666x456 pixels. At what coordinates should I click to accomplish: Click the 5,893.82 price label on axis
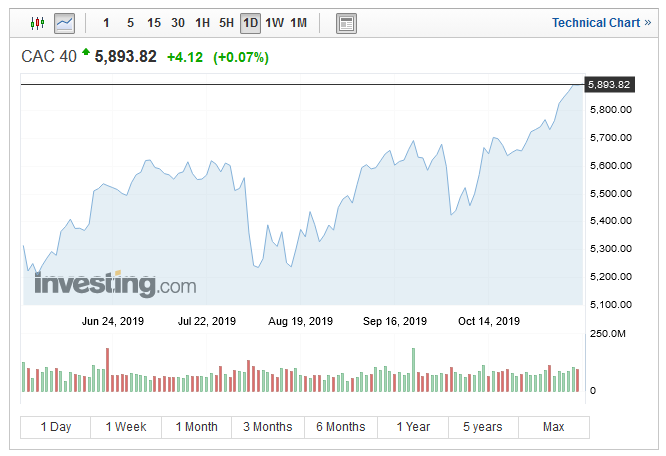tap(610, 85)
